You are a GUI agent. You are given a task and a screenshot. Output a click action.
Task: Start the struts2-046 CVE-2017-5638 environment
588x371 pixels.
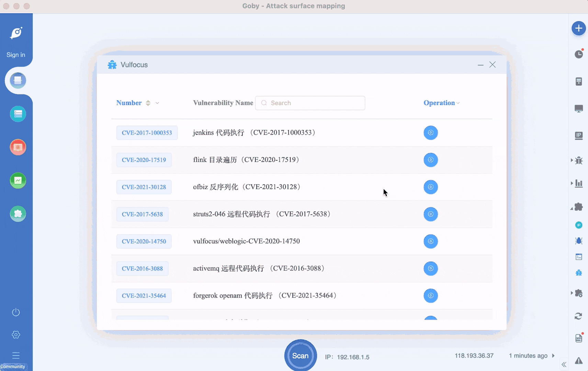pos(430,214)
